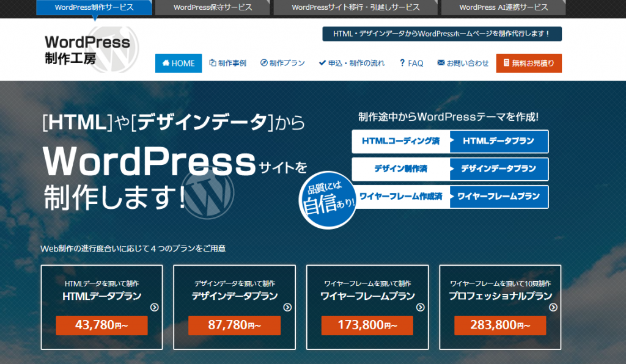Click the copy icon beside 制作事例
Image resolution: width=626 pixels, height=364 pixels.
pyautogui.click(x=213, y=62)
